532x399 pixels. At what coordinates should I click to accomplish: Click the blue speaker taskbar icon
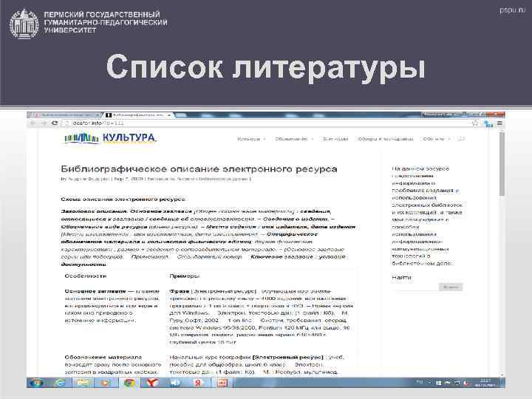(x=175, y=383)
